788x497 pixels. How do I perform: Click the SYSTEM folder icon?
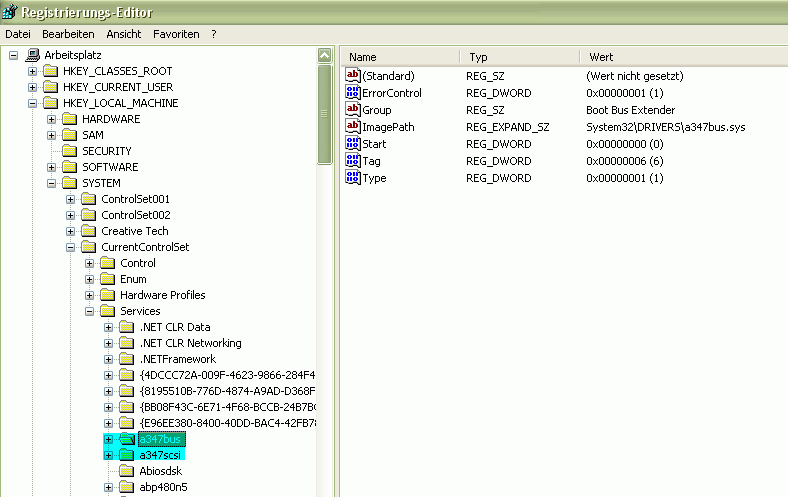click(70, 183)
